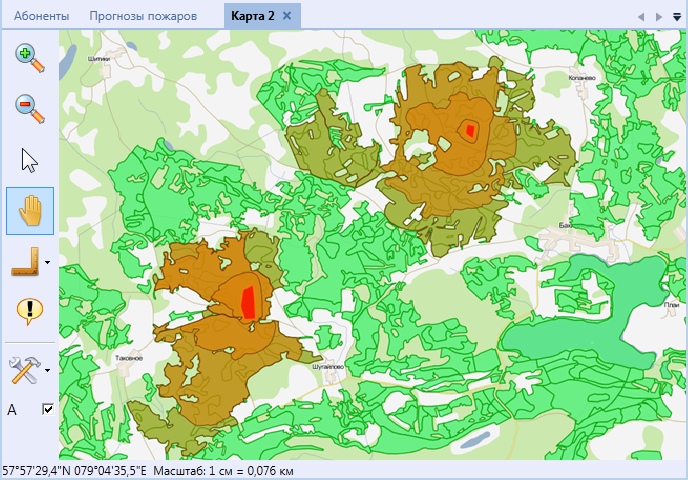This screenshot has width=688, height=480.
Task: Click the letter A labels icon
Action: point(12,410)
